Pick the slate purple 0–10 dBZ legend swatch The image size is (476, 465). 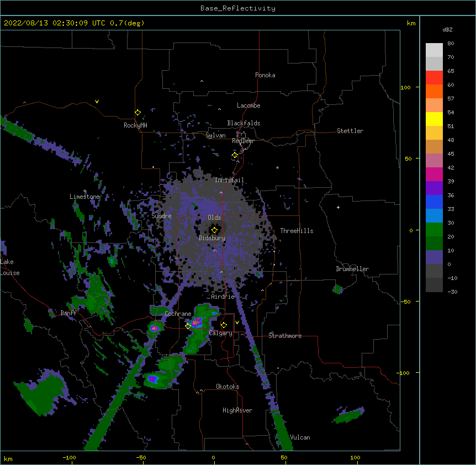tap(434, 257)
